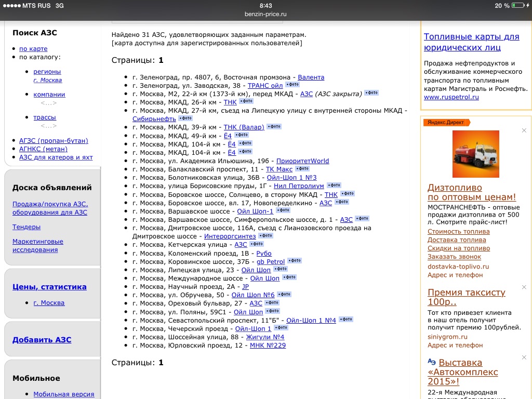Click Добавить АЗС
532x399 pixels.
coord(42,340)
